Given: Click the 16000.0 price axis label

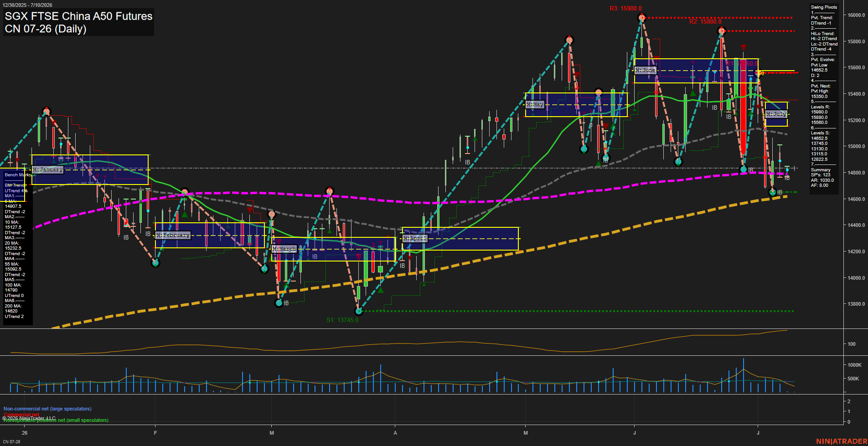Looking at the screenshot, I should (856, 15).
